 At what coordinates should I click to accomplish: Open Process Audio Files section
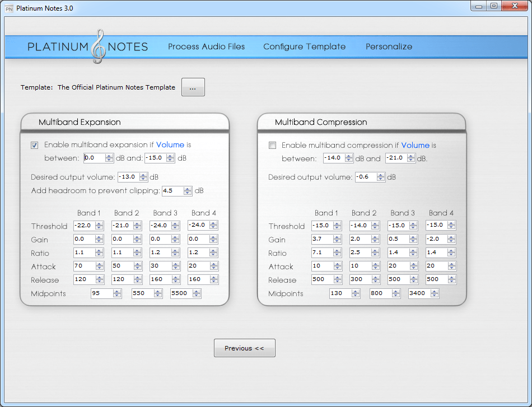point(206,47)
